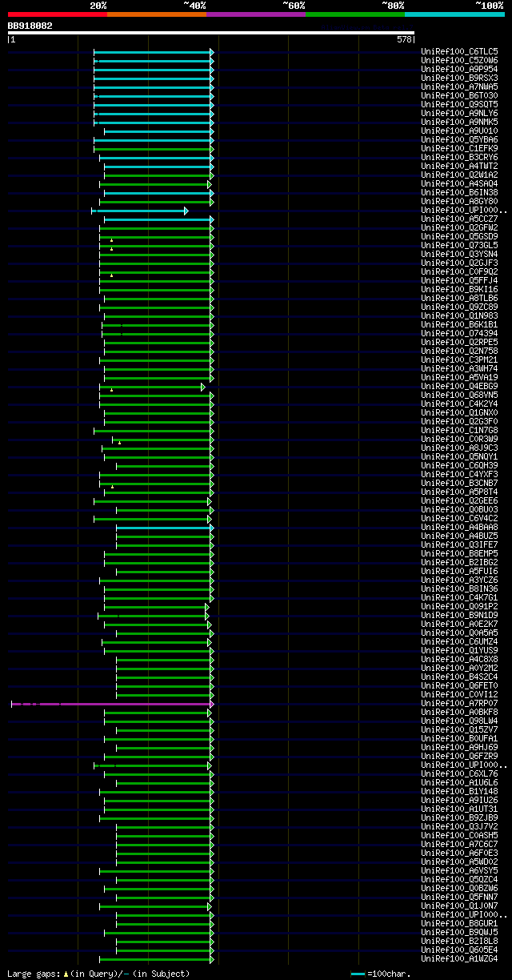Click hit label UniRef100_A4BAA8
512x980 pixels.
(459, 528)
